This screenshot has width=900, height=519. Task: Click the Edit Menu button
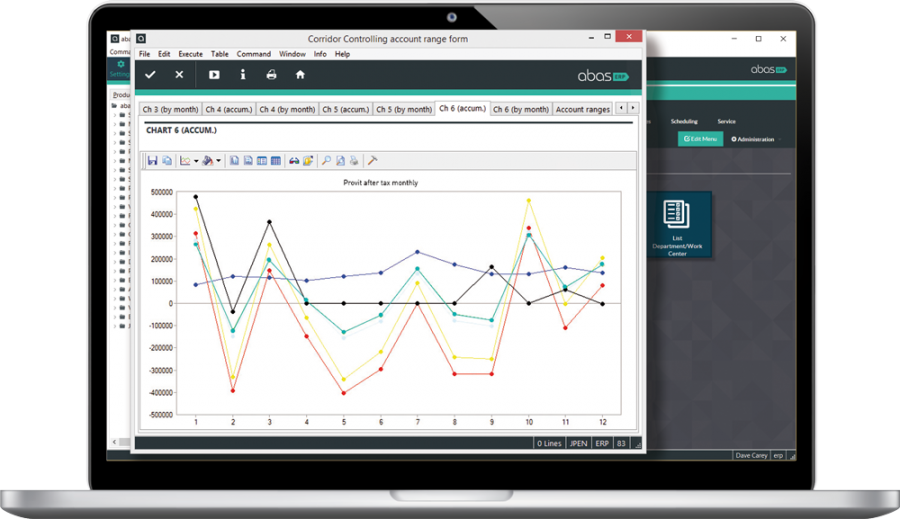click(700, 139)
